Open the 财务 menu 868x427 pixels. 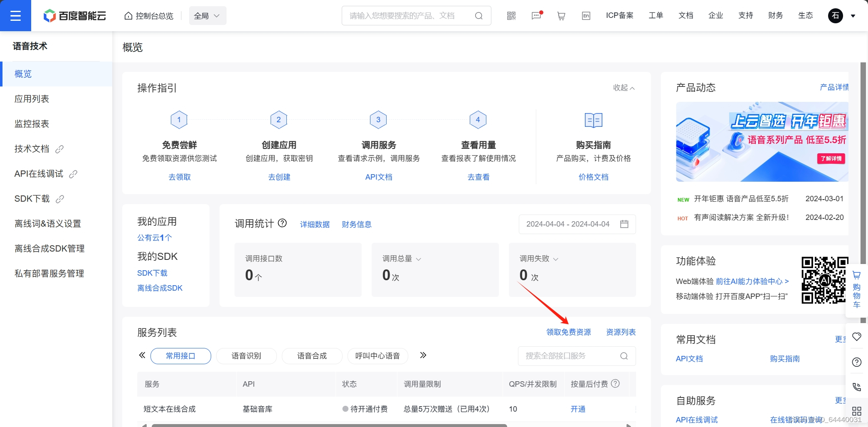776,15
